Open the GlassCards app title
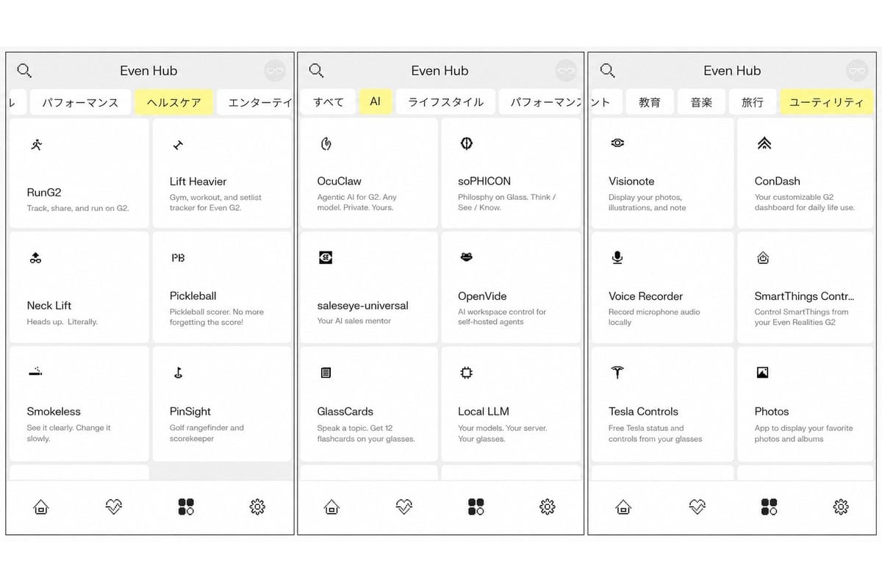This screenshot has height=588, width=882. pos(345,412)
